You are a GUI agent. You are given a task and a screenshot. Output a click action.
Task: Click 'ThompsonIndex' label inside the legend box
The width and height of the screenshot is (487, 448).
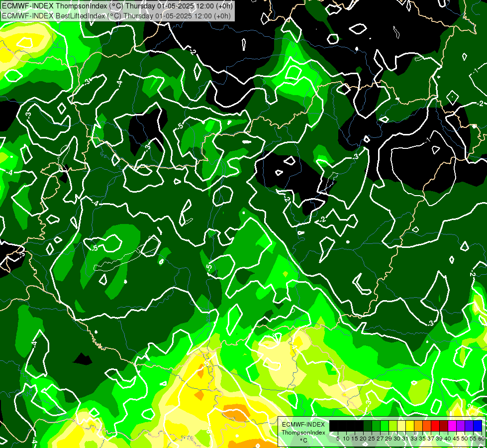[303, 433]
